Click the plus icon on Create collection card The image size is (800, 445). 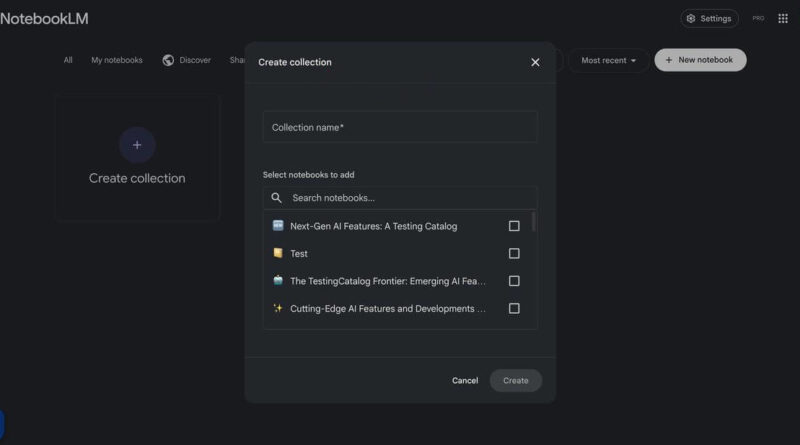[137, 145]
